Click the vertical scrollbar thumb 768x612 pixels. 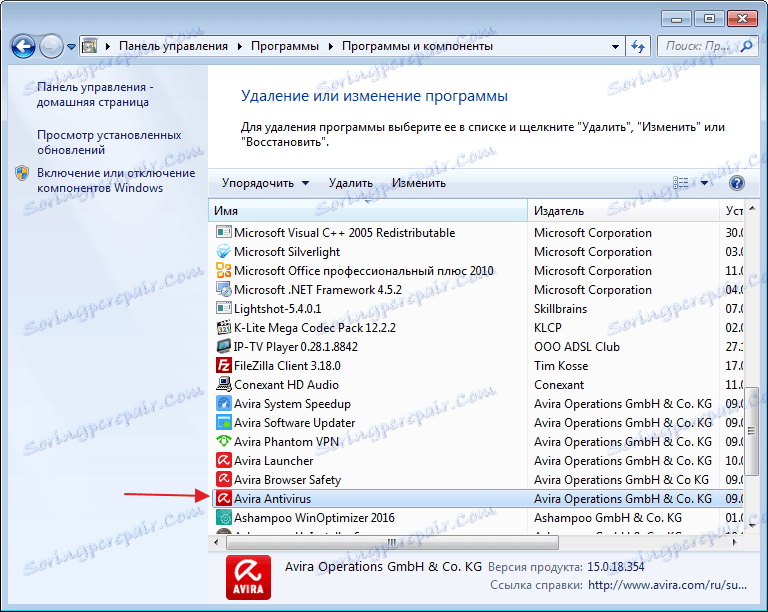(752, 431)
